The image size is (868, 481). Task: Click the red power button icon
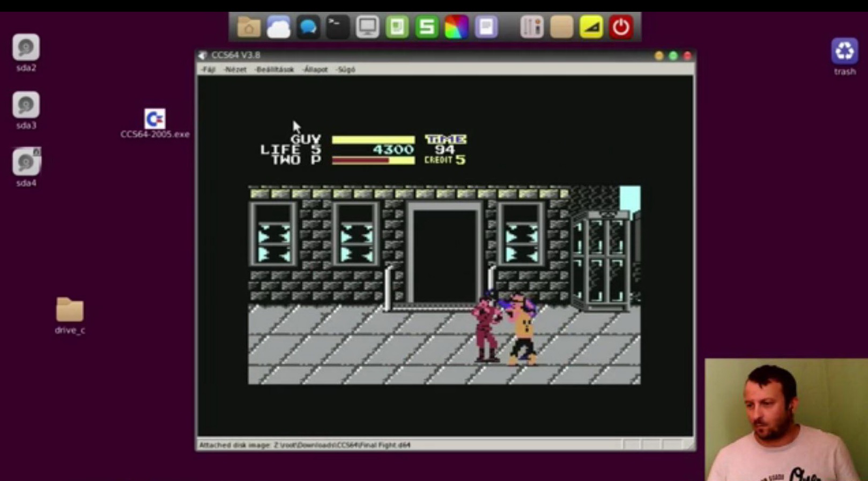click(x=621, y=27)
